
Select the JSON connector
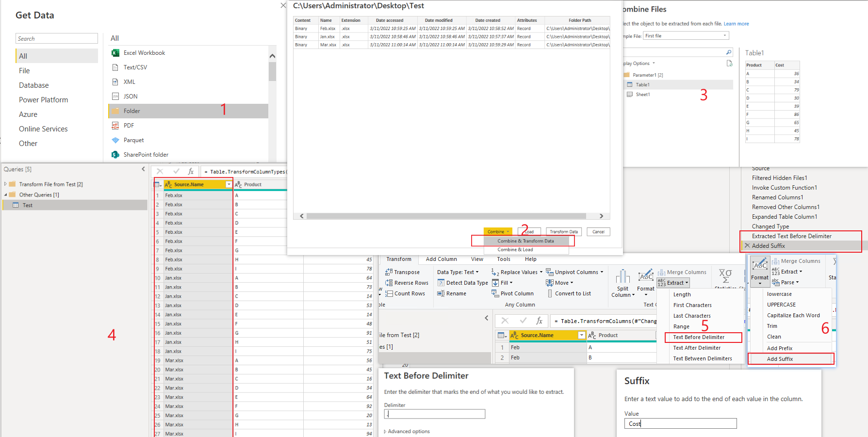tap(131, 97)
